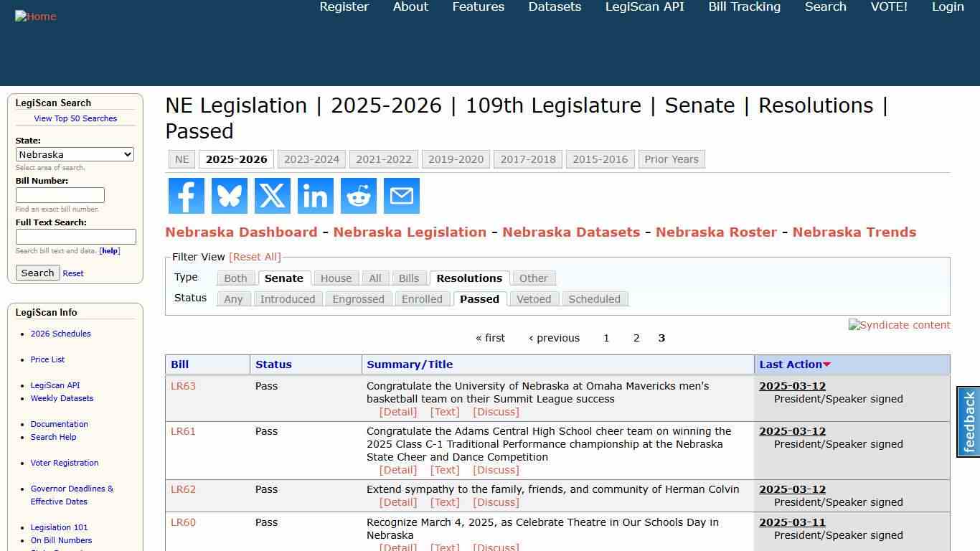
Task: Expand the Search Help entry
Action: click(53, 437)
